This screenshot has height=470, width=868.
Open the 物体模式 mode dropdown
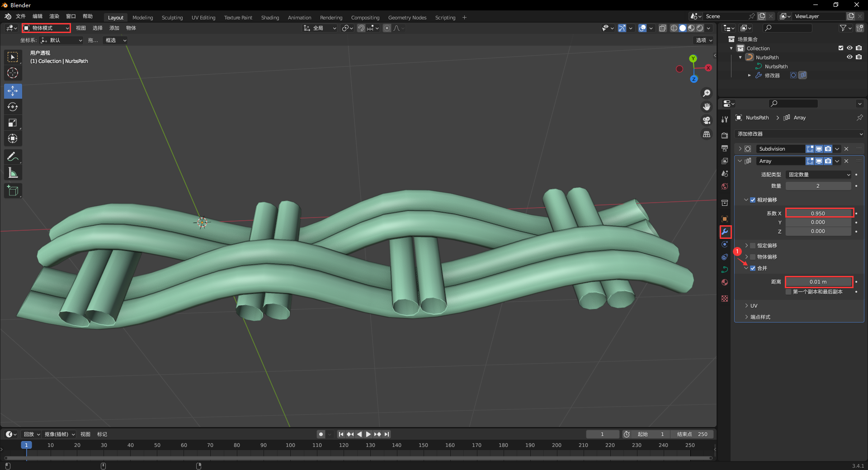(46, 28)
